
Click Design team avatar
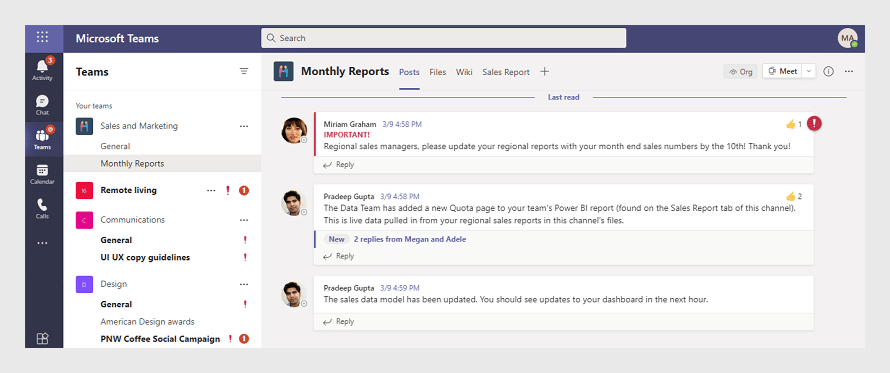(x=84, y=284)
